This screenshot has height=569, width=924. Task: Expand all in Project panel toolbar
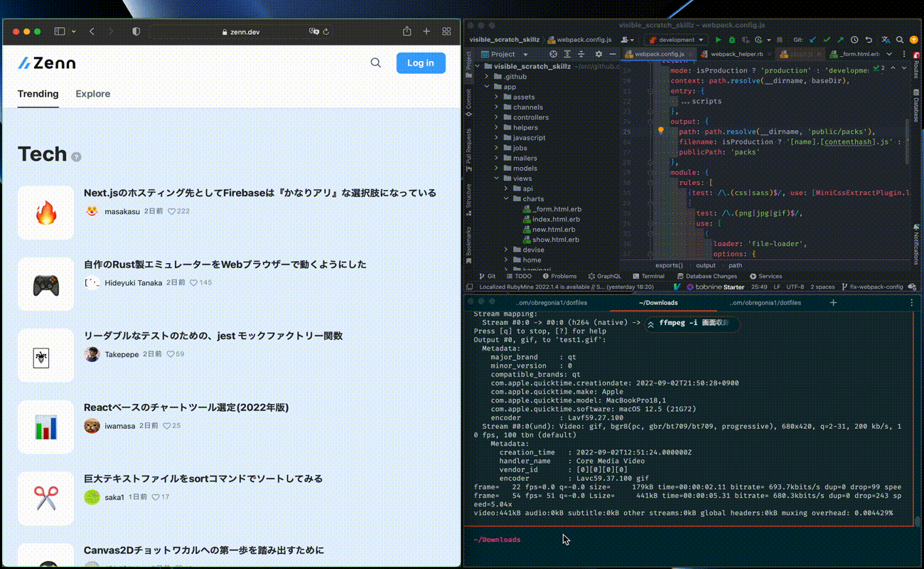coord(567,54)
